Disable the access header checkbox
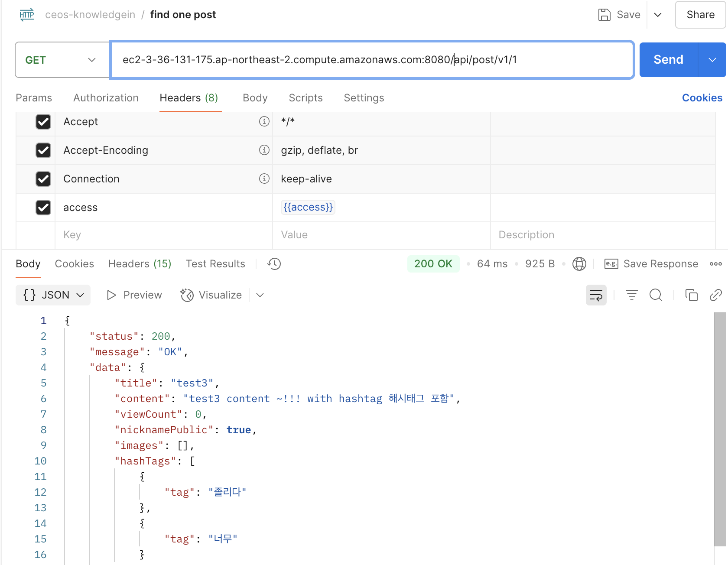 coord(43,208)
